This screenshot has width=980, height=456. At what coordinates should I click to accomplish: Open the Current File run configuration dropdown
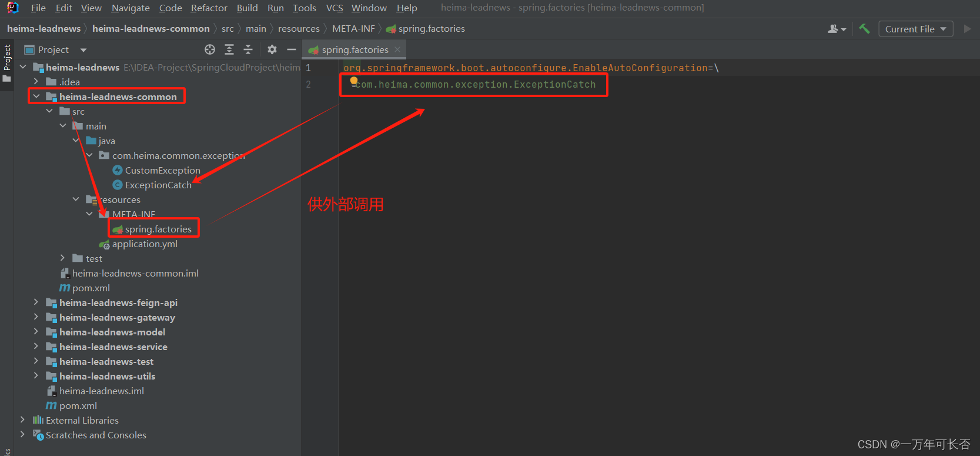coord(915,29)
